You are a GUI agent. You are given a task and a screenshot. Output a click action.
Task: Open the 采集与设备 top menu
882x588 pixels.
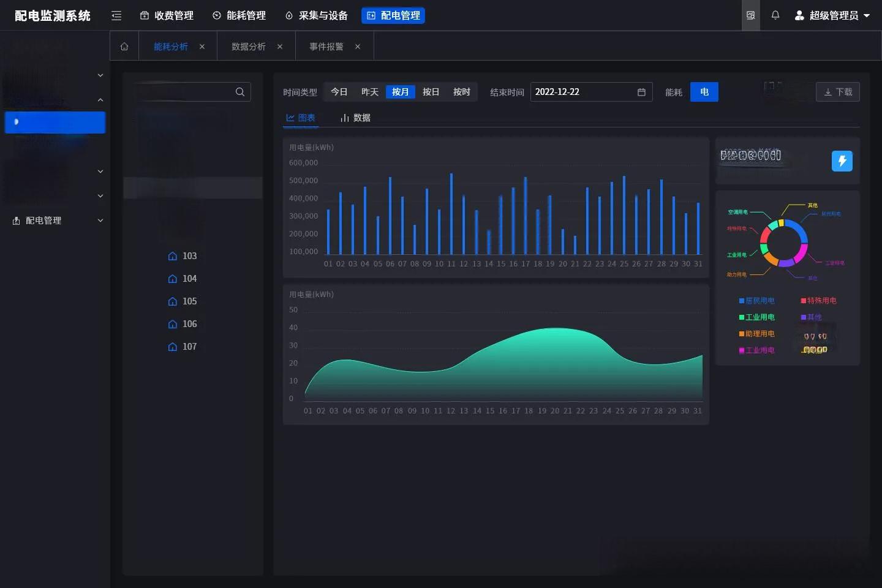pyautogui.click(x=316, y=15)
